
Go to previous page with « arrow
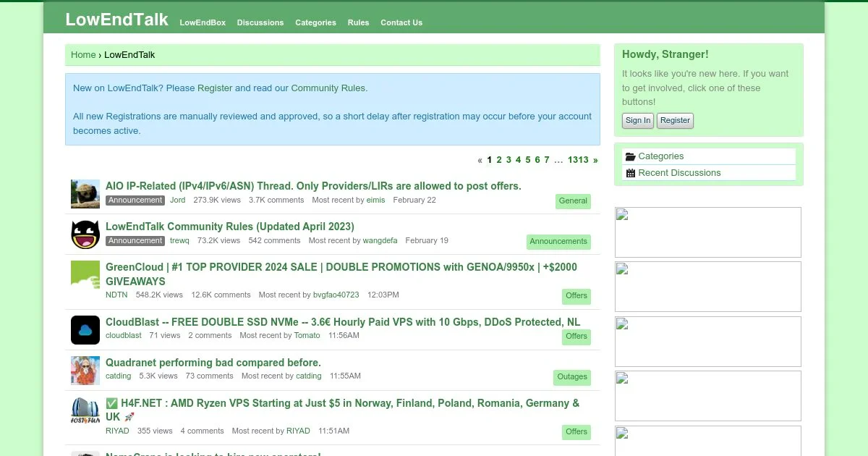480,160
